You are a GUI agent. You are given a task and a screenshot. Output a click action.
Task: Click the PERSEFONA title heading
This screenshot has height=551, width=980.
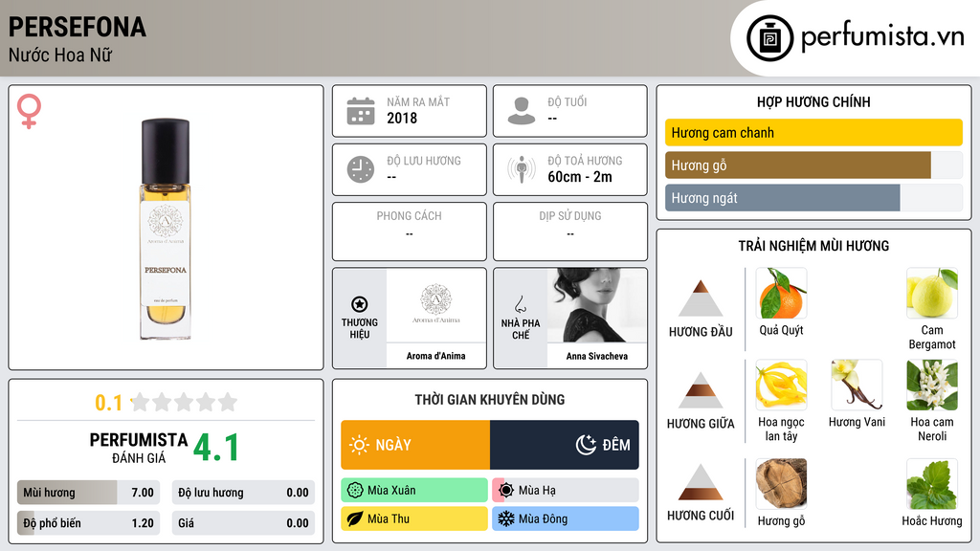coord(77,27)
